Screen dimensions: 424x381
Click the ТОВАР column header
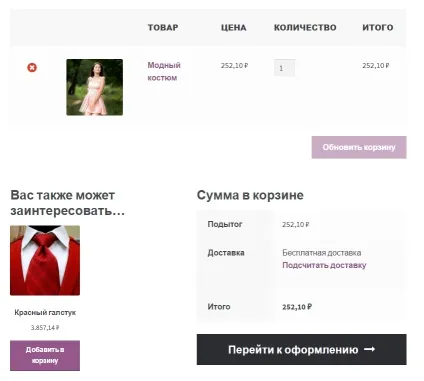coord(163,27)
